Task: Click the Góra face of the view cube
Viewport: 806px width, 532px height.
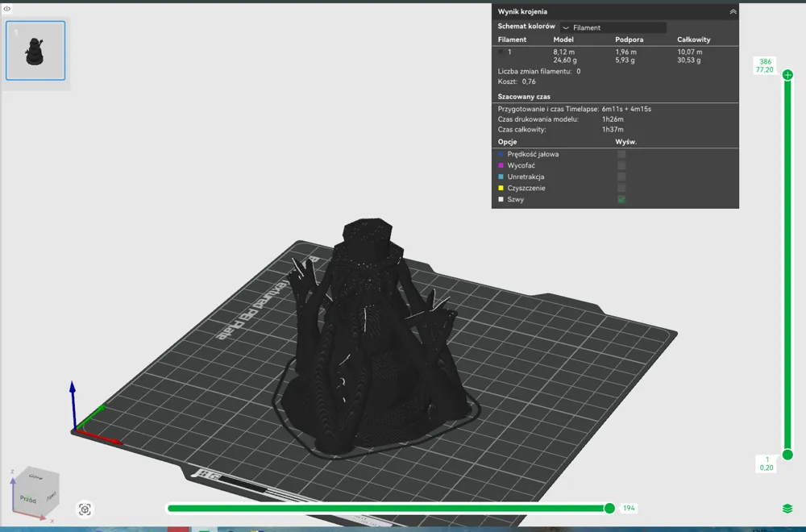Action: (36, 476)
